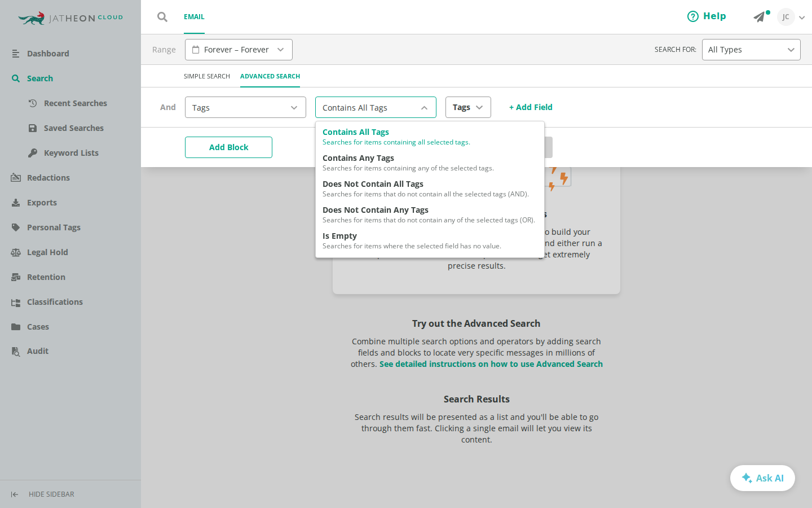Switch to the Simple Search tab
The width and height of the screenshot is (812, 508).
click(207, 76)
